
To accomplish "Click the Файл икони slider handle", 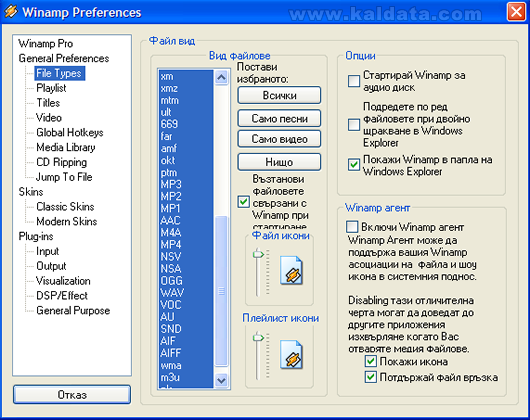I will click(x=258, y=254).
